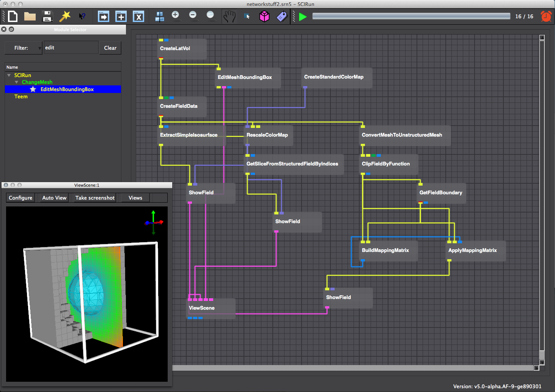Reset the network zoom level
Image resolution: width=555 pixels, height=392 pixels.
click(211, 16)
